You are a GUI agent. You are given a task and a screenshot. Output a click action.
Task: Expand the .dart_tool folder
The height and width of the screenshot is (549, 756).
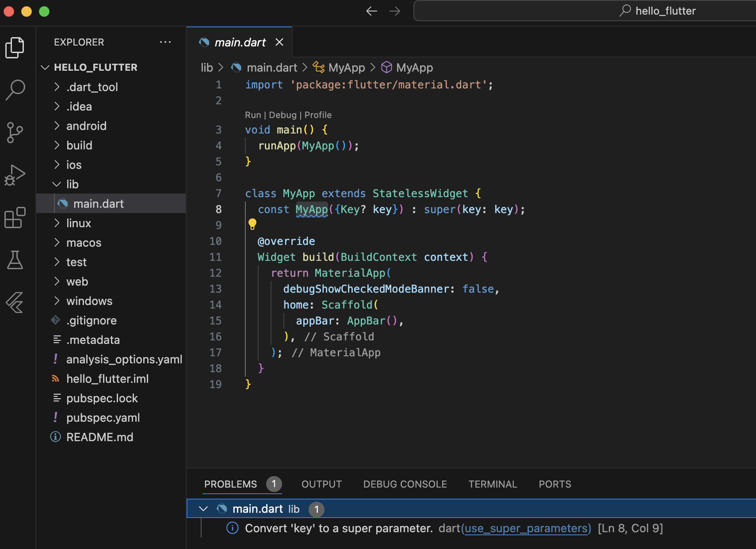click(x=57, y=87)
